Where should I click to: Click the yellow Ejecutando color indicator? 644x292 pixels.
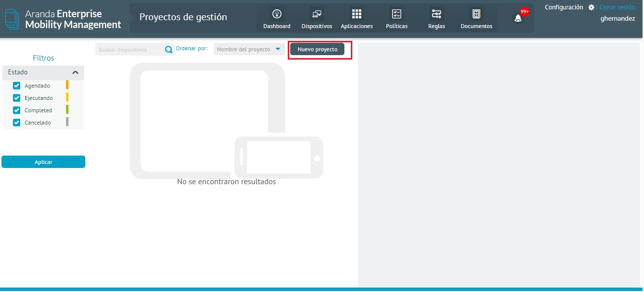click(67, 97)
